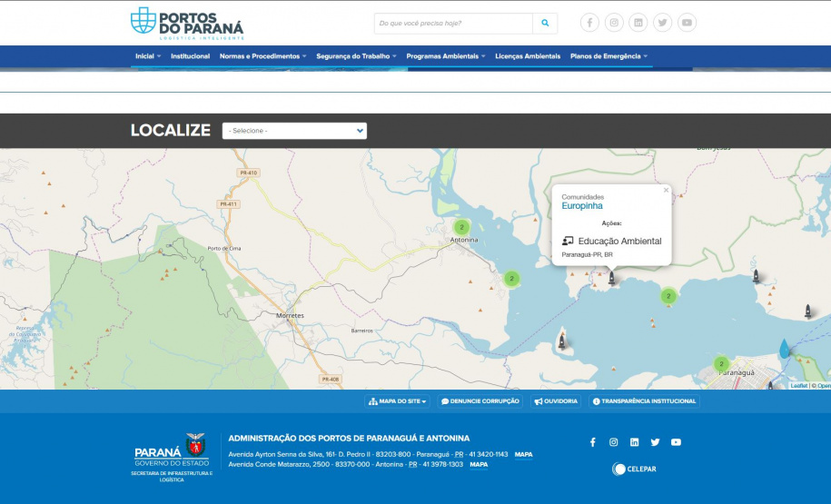
Task: Click the Antonina cluster marker with 2
Action: pos(461,227)
